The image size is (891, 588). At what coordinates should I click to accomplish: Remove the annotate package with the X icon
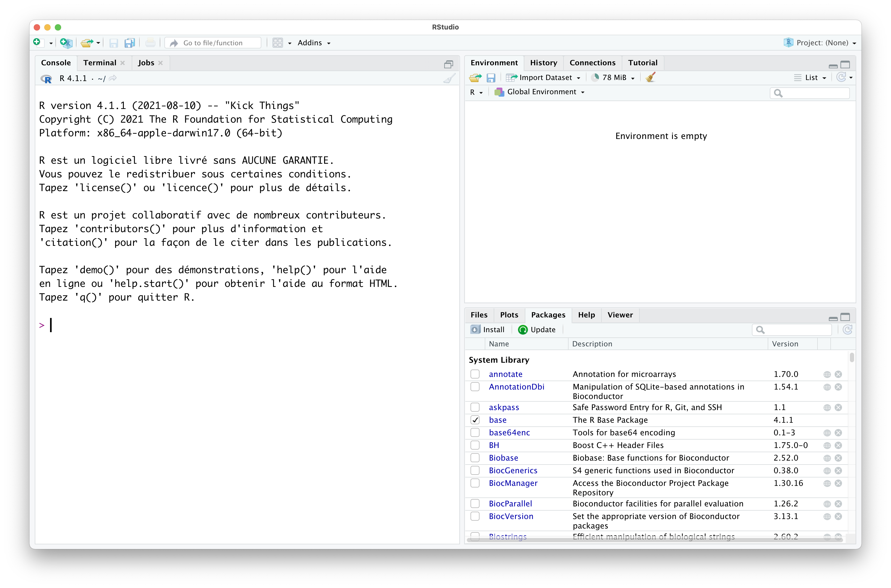(838, 374)
